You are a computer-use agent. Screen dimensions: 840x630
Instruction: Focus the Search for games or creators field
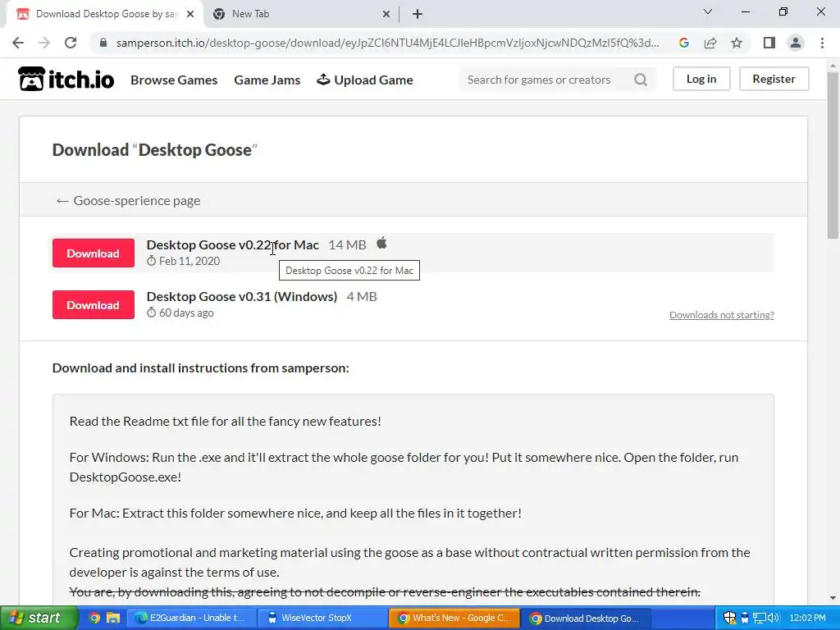point(546,80)
